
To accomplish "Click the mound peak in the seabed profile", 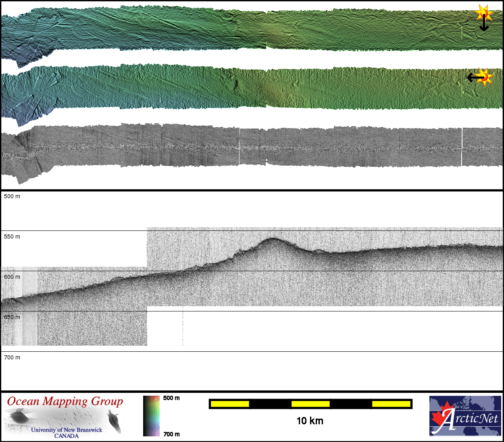I will click(x=273, y=239).
